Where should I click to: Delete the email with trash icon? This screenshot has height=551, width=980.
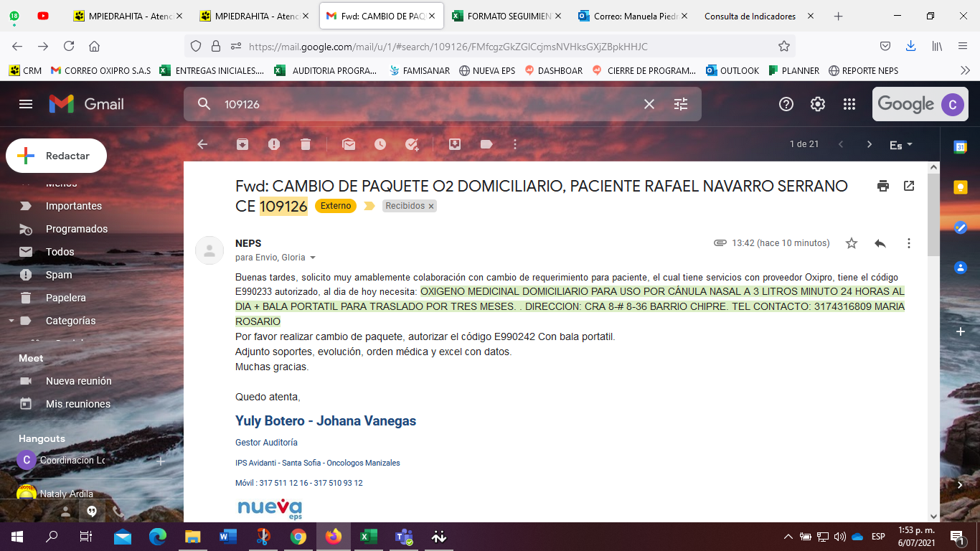[306, 144]
